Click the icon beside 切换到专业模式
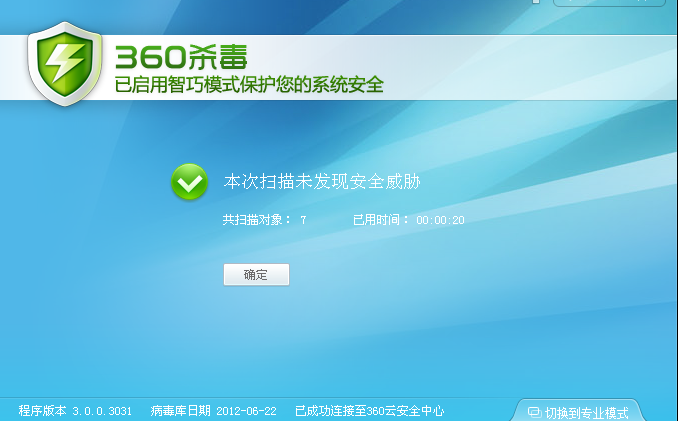The height and width of the screenshot is (421, 678). 534,413
